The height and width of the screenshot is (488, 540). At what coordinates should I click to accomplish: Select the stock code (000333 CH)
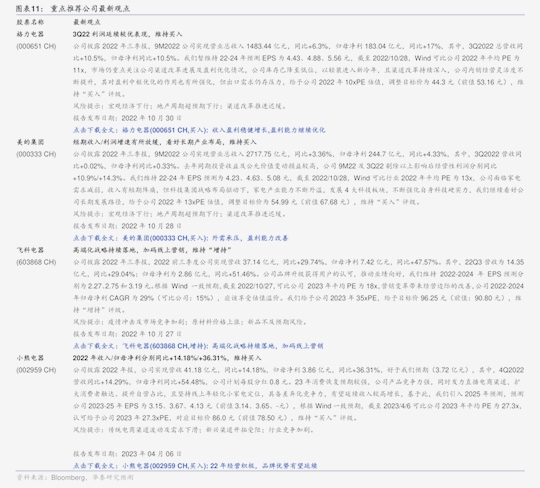coord(36,154)
